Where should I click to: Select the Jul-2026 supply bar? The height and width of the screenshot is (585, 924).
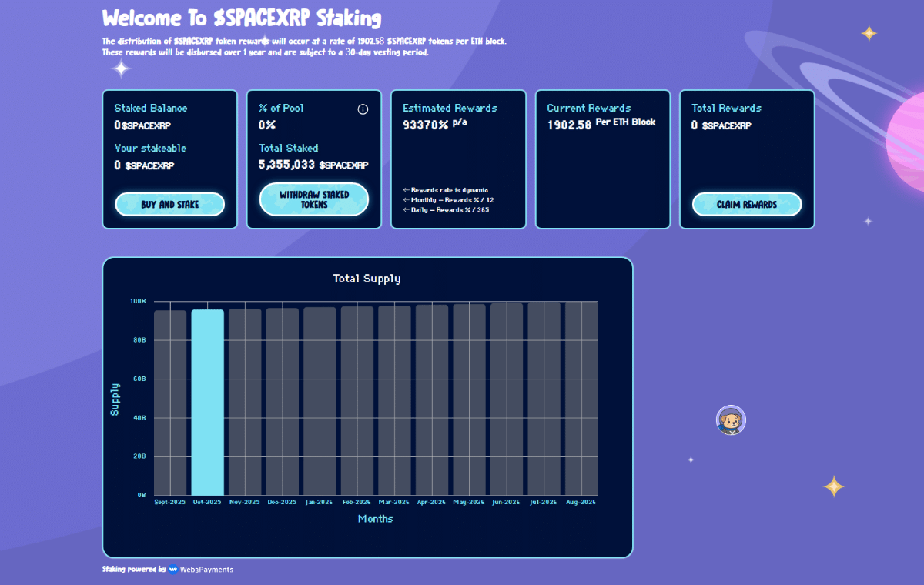click(x=544, y=399)
